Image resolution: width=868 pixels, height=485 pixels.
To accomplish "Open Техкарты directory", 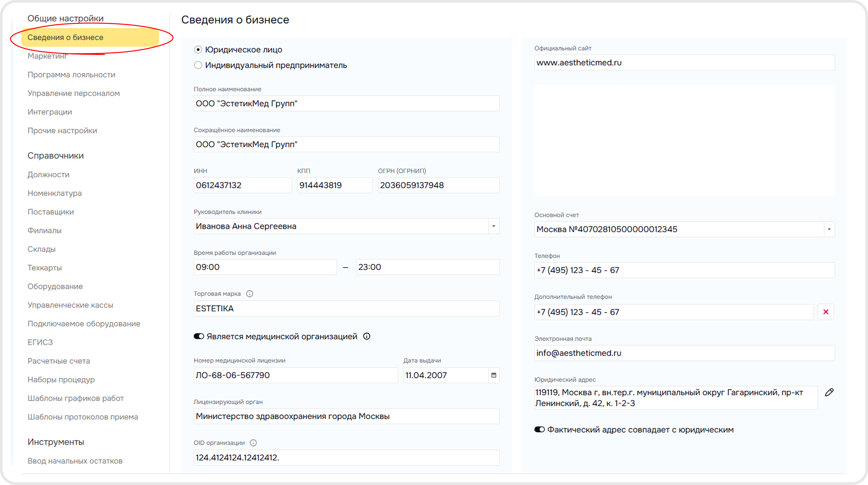I will click(x=45, y=268).
